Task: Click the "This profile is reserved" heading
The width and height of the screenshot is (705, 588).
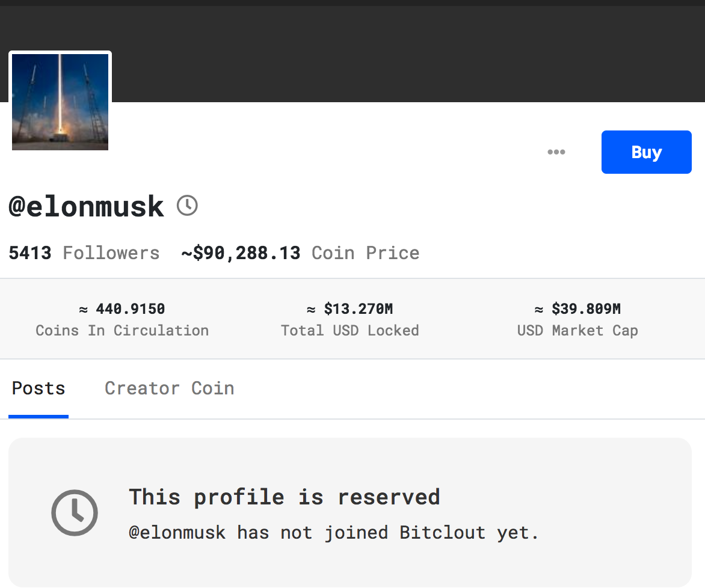Action: tap(285, 497)
